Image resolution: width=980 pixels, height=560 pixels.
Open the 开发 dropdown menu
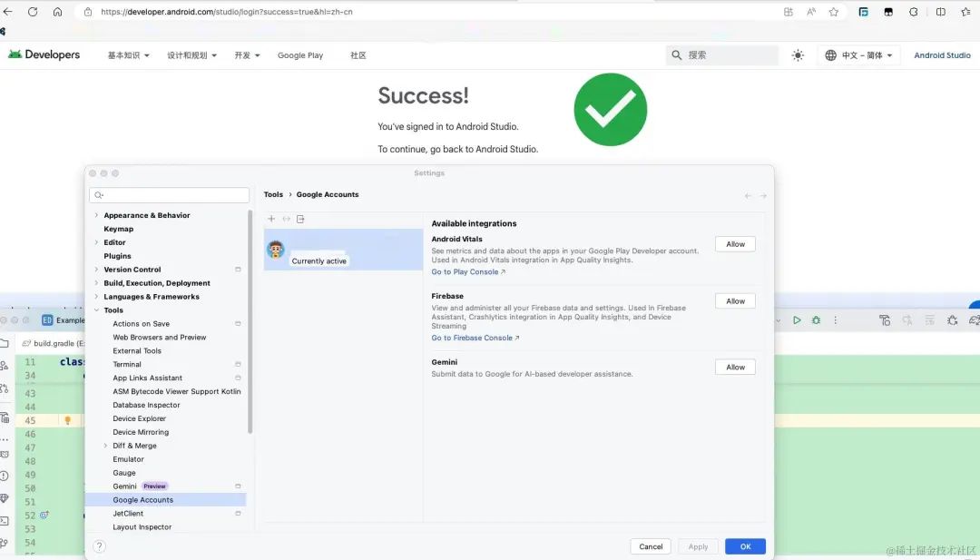pyautogui.click(x=247, y=55)
